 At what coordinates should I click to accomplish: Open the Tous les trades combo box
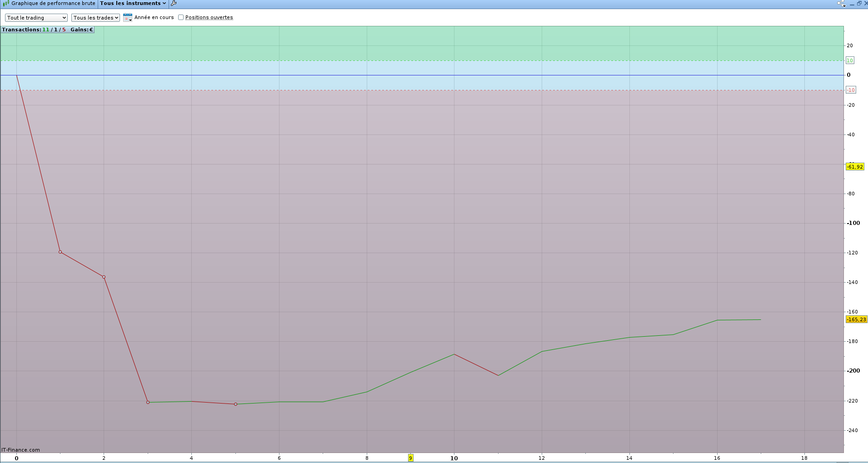tap(95, 18)
